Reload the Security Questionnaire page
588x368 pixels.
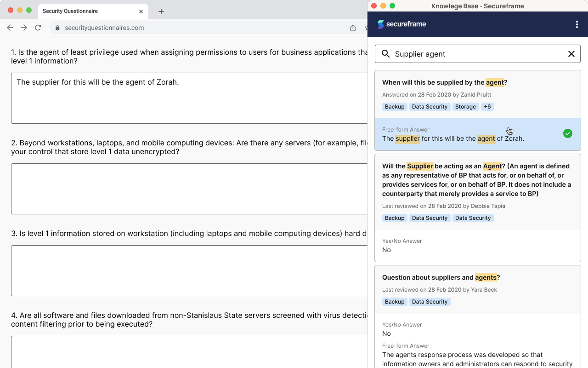coord(38,28)
